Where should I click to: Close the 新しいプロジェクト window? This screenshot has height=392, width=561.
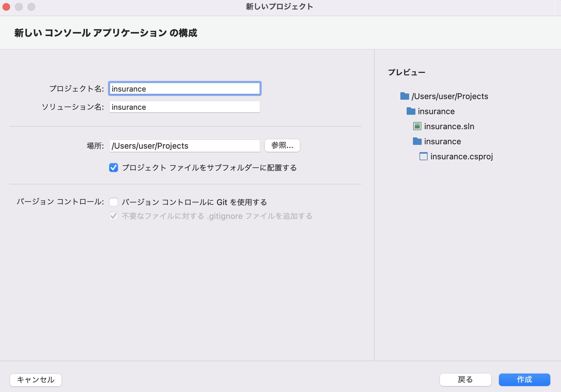pyautogui.click(x=6, y=7)
